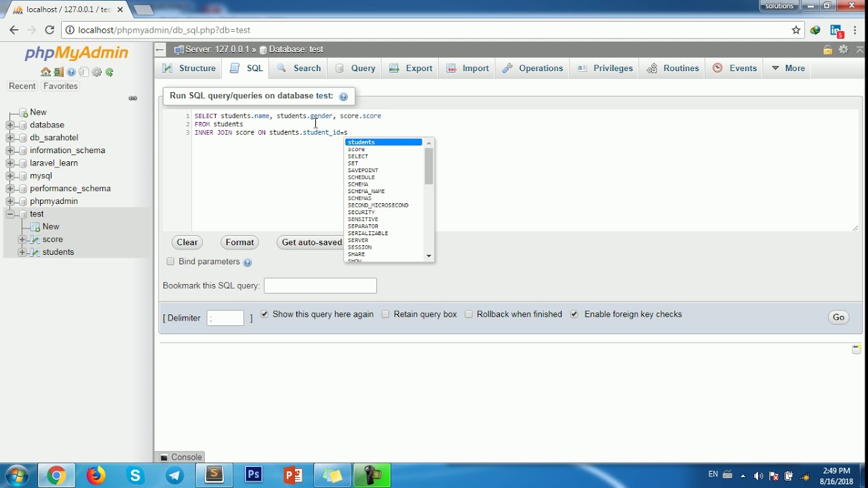Click the new table icon under test
868x488 pixels.
35,227
